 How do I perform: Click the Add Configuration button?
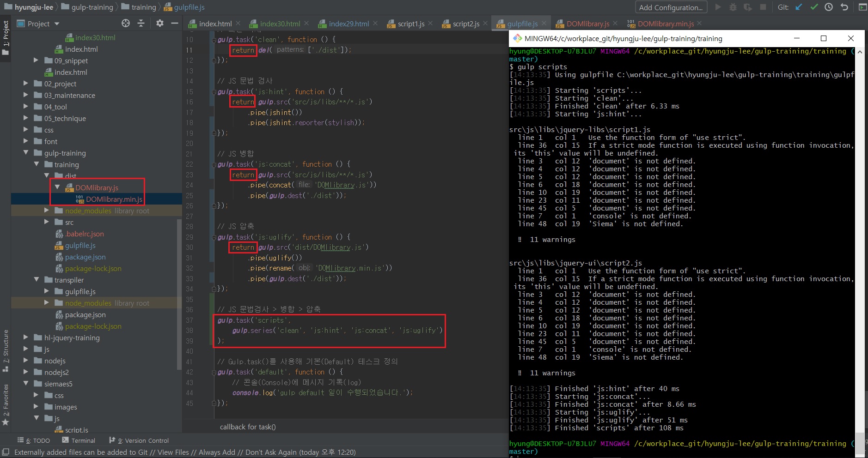[x=670, y=7]
